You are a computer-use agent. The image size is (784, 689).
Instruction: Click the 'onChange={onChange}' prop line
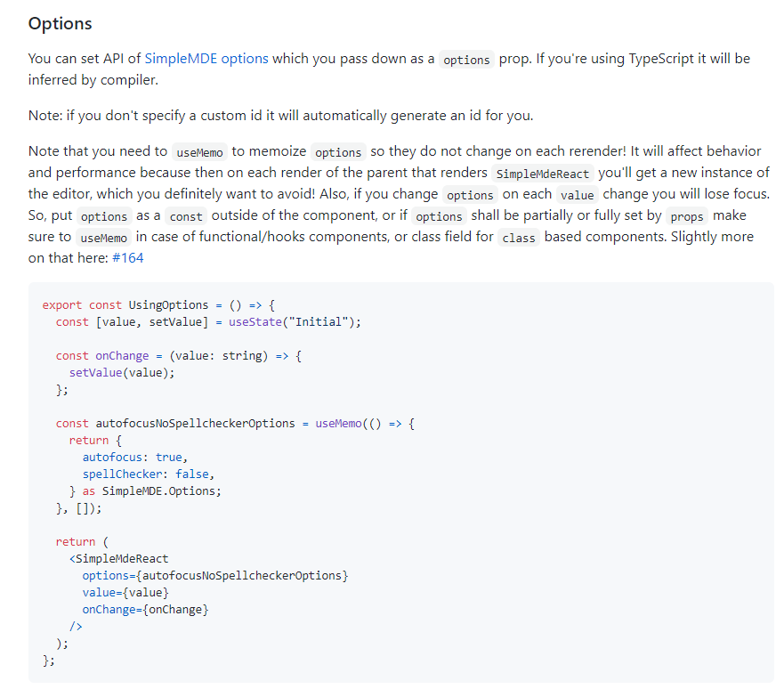point(146,609)
